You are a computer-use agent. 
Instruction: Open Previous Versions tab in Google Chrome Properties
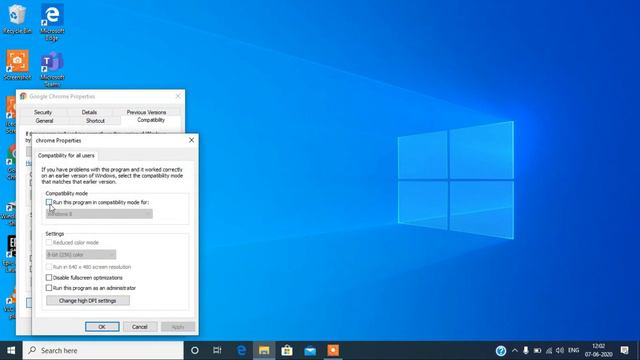tap(146, 112)
